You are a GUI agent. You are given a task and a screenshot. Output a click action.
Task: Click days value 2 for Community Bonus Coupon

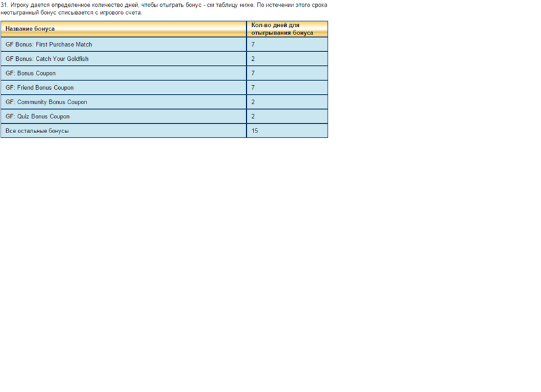pos(253,102)
